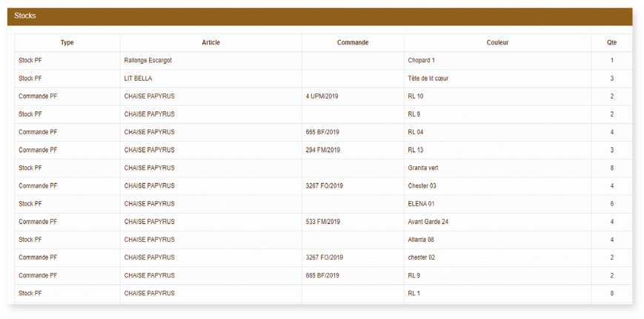Select the Rallonge Escargot article cell
Viewport: 644px width, 319px height.
tap(211, 60)
